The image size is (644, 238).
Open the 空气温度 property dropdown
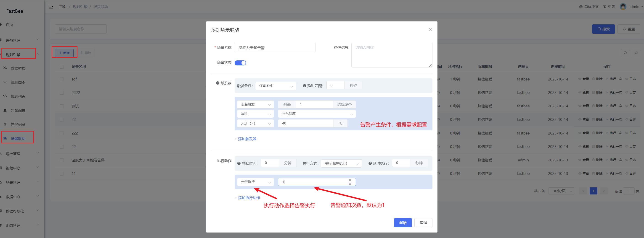316,114
